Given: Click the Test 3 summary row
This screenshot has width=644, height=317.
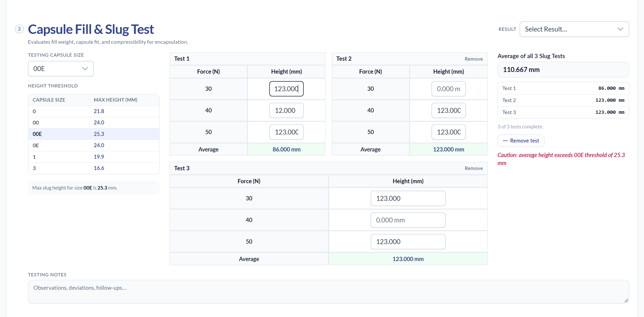Looking at the screenshot, I should 563,112.
